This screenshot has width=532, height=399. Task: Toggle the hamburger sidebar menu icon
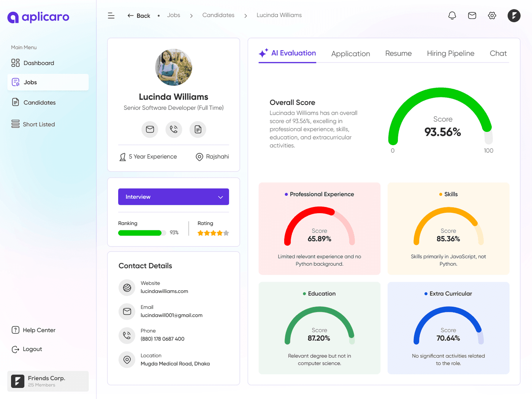(x=111, y=16)
